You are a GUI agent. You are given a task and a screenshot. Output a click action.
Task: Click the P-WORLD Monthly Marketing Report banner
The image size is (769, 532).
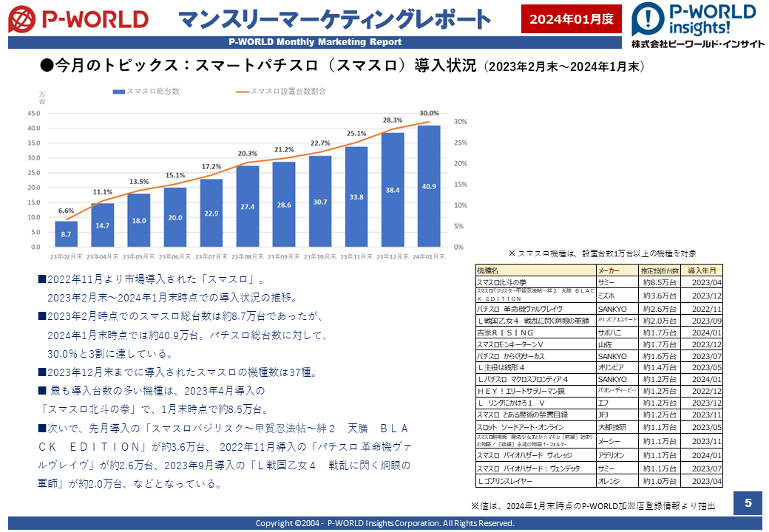[x=315, y=42]
